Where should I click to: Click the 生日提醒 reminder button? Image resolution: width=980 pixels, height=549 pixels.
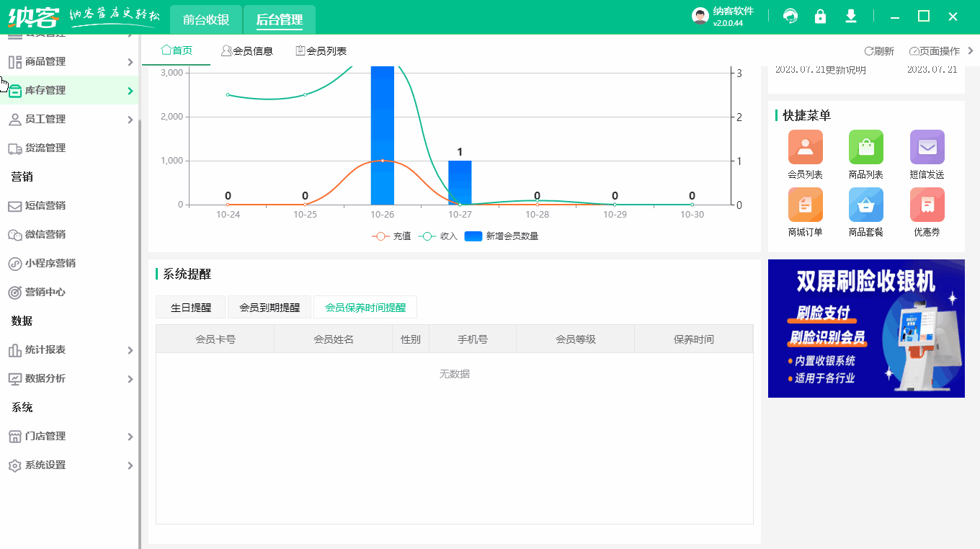pyautogui.click(x=190, y=306)
